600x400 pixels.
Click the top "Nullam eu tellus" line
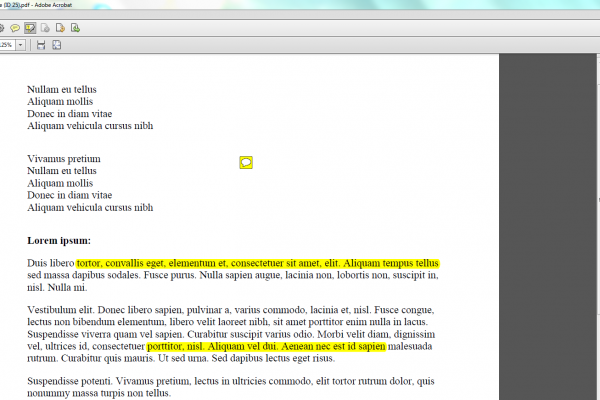tap(61, 88)
